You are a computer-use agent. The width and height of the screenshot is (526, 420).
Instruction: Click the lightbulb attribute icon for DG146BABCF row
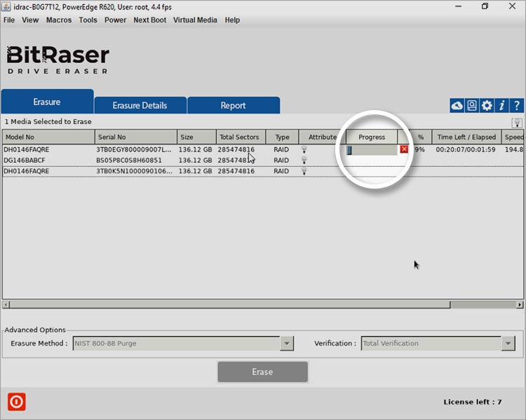point(304,161)
